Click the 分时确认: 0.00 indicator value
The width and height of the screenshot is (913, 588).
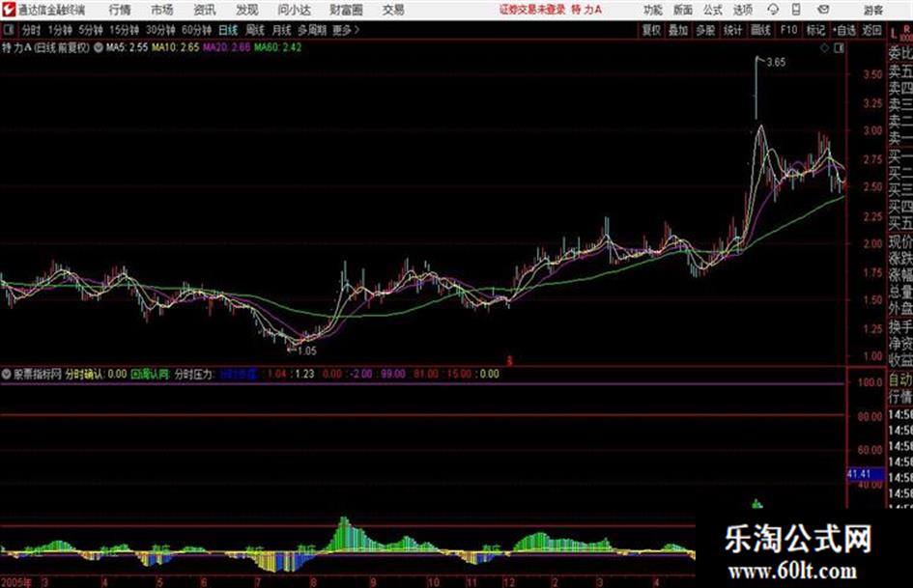pyautogui.click(x=96, y=374)
